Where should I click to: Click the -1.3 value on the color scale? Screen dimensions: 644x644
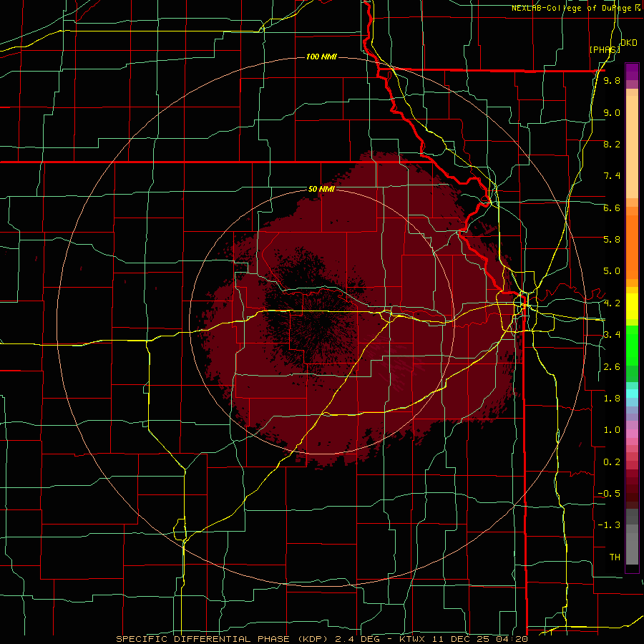point(609,525)
